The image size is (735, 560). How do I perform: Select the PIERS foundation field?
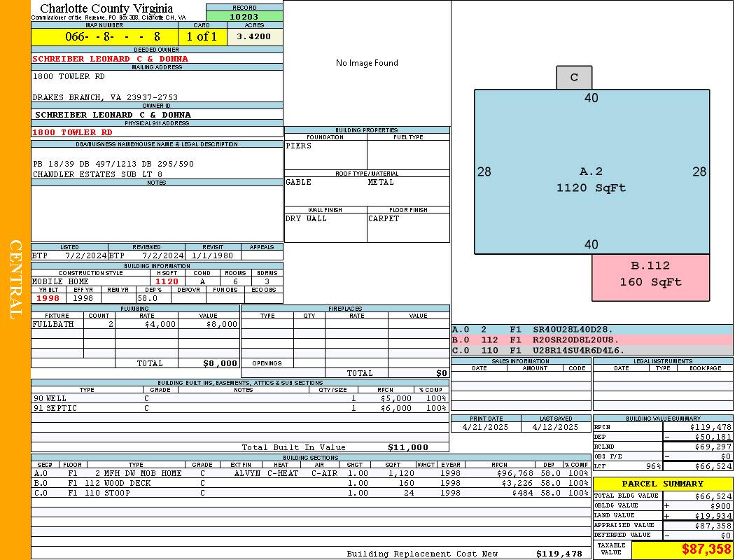click(325, 154)
